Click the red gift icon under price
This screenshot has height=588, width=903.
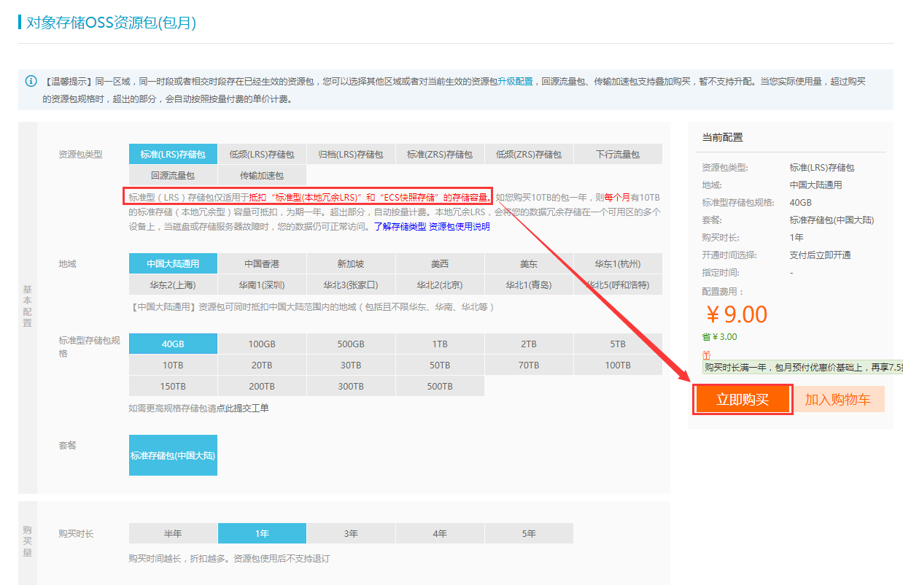pos(705,355)
